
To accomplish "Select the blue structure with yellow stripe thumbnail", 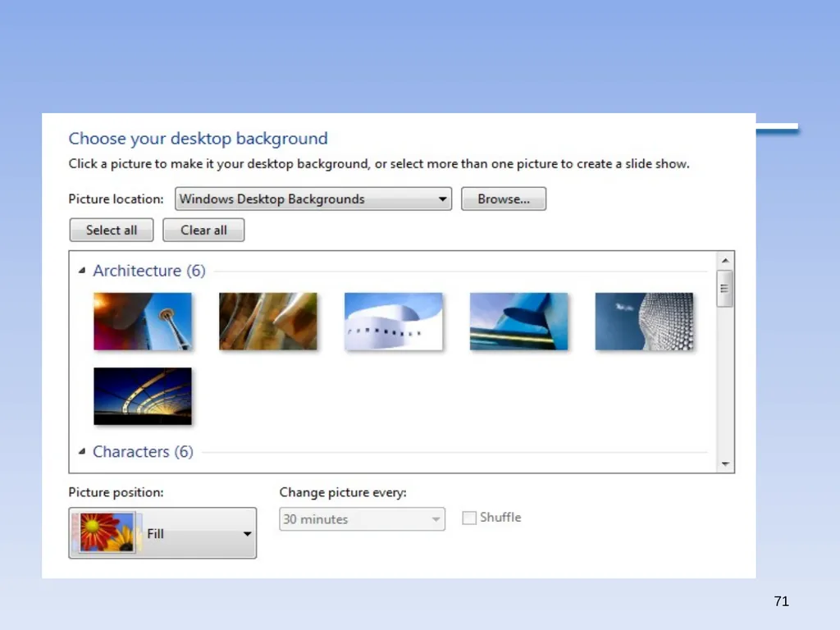I will [518, 322].
